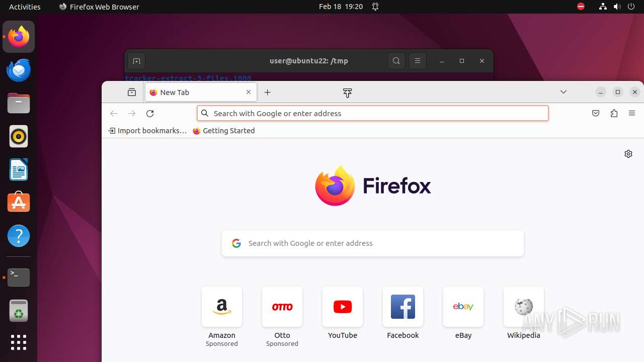
Task: Maximize the Terminal window
Action: pos(462,61)
